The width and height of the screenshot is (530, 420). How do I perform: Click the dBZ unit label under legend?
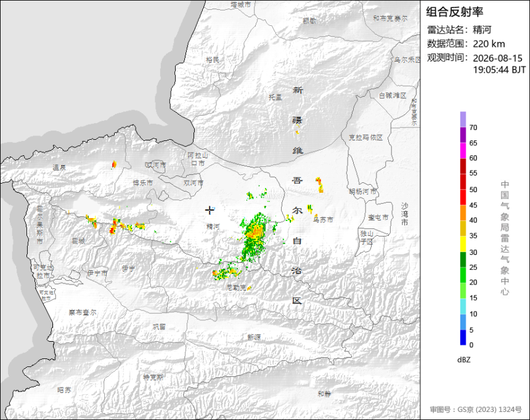tap(463, 360)
